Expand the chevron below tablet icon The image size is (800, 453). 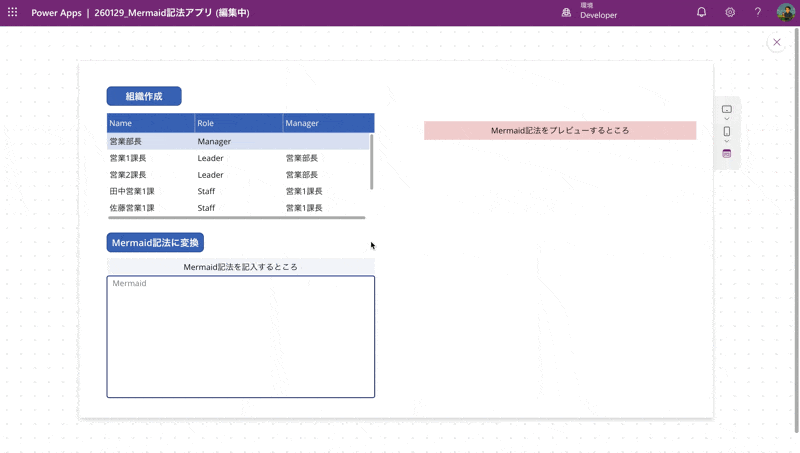pos(727,119)
